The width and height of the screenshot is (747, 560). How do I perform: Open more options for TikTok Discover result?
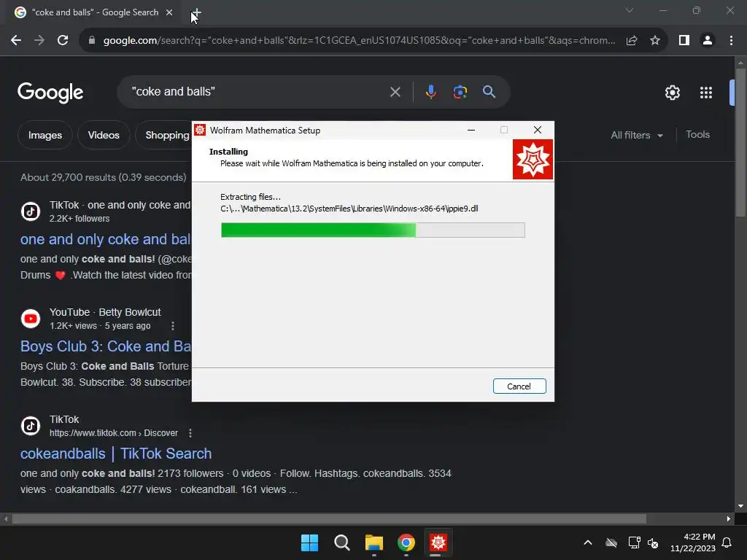click(x=190, y=433)
